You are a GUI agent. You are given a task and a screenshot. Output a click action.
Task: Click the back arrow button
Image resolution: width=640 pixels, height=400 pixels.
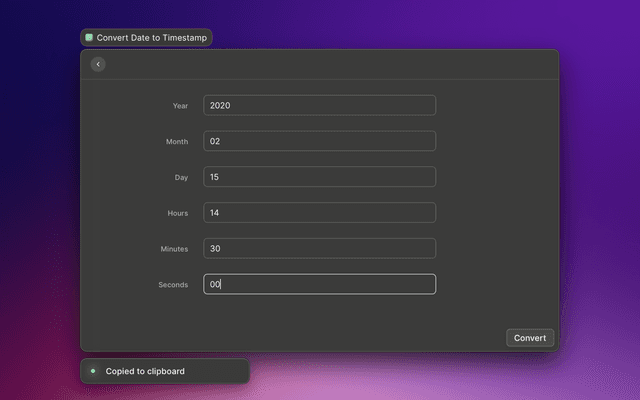pyautogui.click(x=98, y=64)
